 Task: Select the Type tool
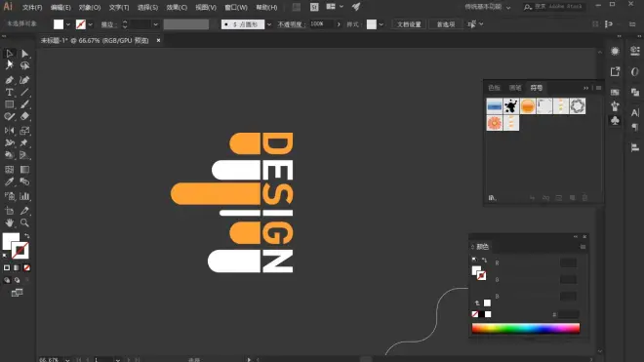9,92
